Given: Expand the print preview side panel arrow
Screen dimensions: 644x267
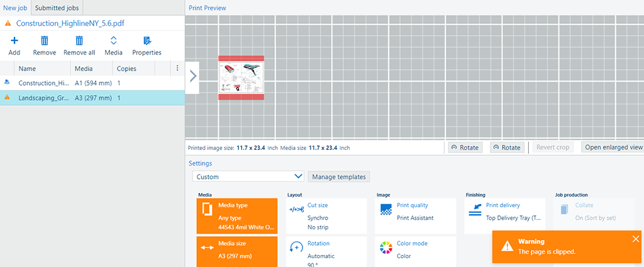Looking at the screenshot, I should (192, 77).
